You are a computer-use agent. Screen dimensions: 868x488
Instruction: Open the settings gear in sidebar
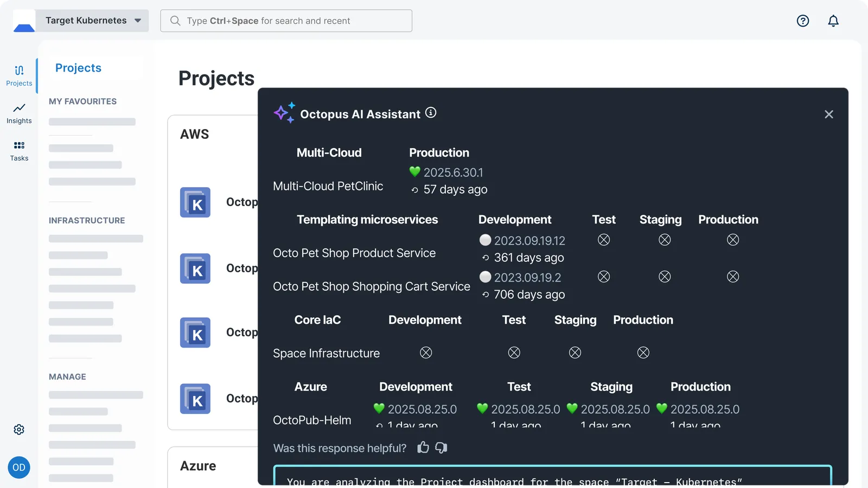(19, 429)
